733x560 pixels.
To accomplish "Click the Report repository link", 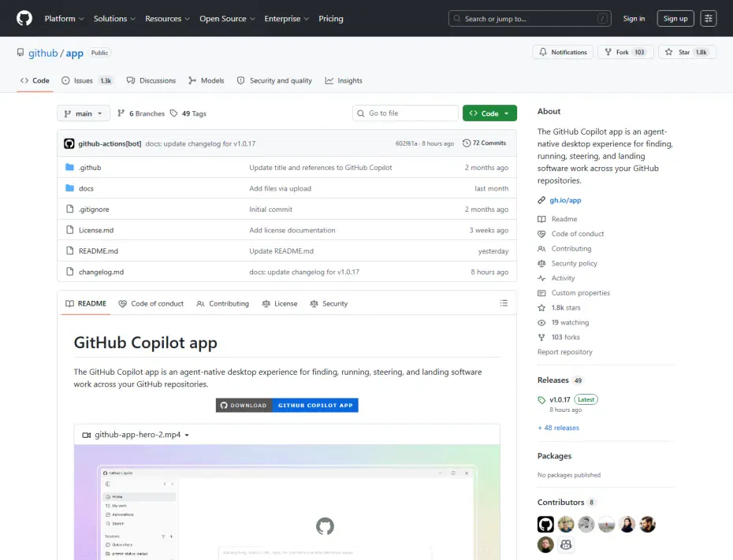I will (x=564, y=352).
